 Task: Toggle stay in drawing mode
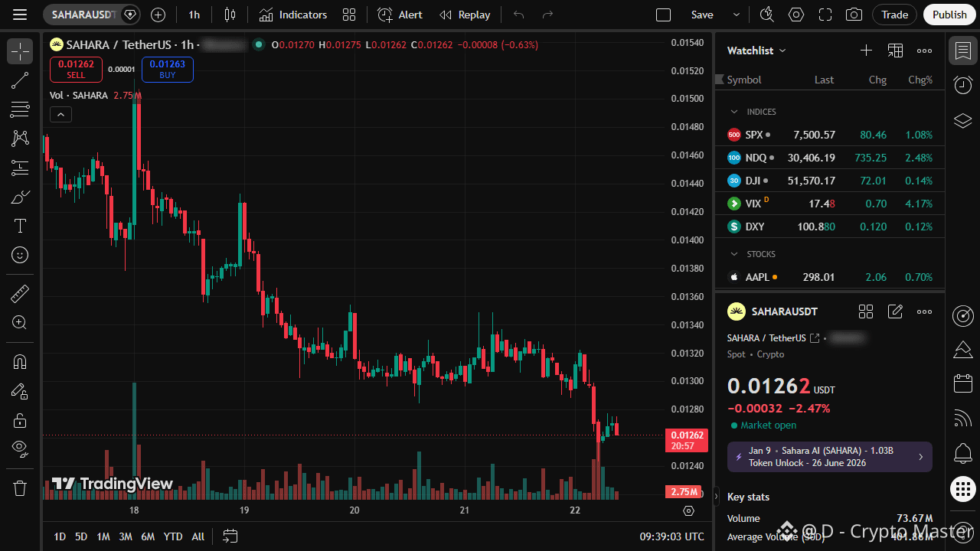click(20, 391)
